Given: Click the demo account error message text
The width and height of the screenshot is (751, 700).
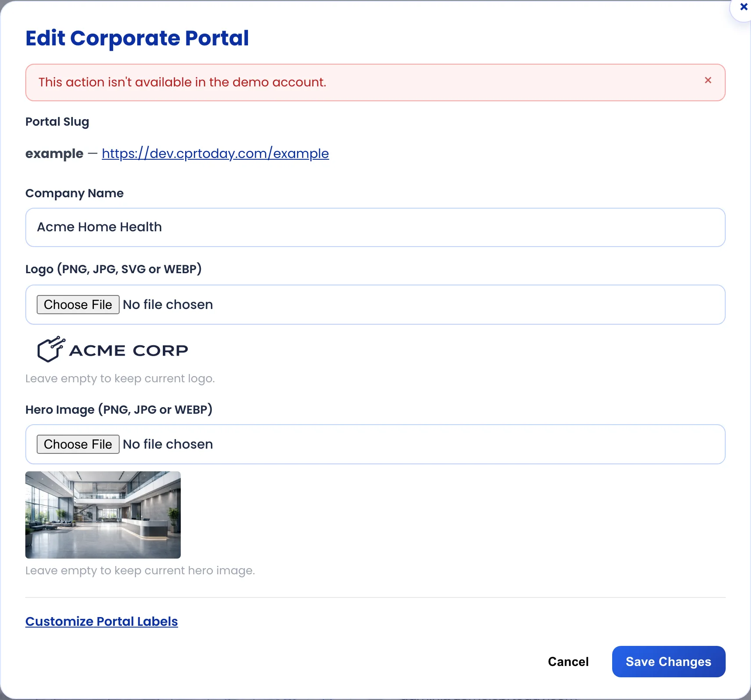Looking at the screenshot, I should tap(183, 82).
